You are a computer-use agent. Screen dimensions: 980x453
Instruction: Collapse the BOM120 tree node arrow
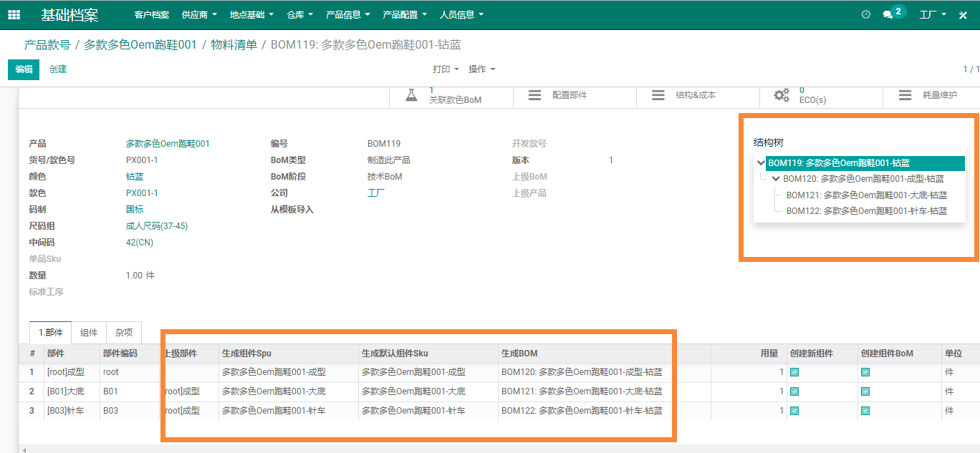[x=776, y=179]
